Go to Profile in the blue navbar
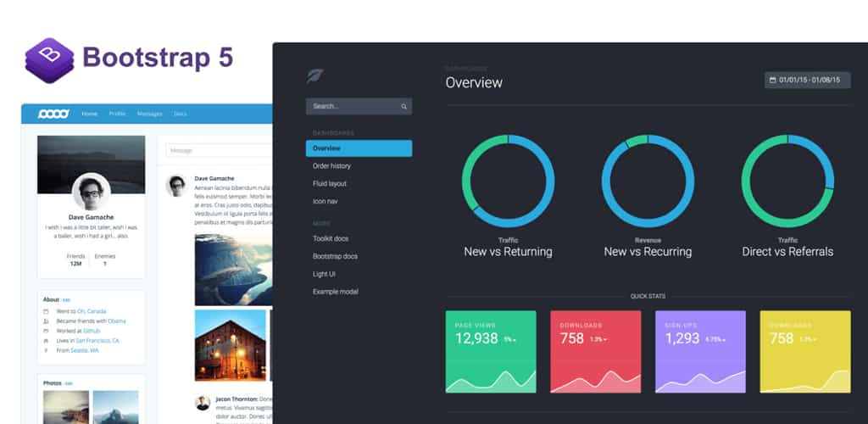Screen dimensions: 868x424 pyautogui.click(x=117, y=114)
